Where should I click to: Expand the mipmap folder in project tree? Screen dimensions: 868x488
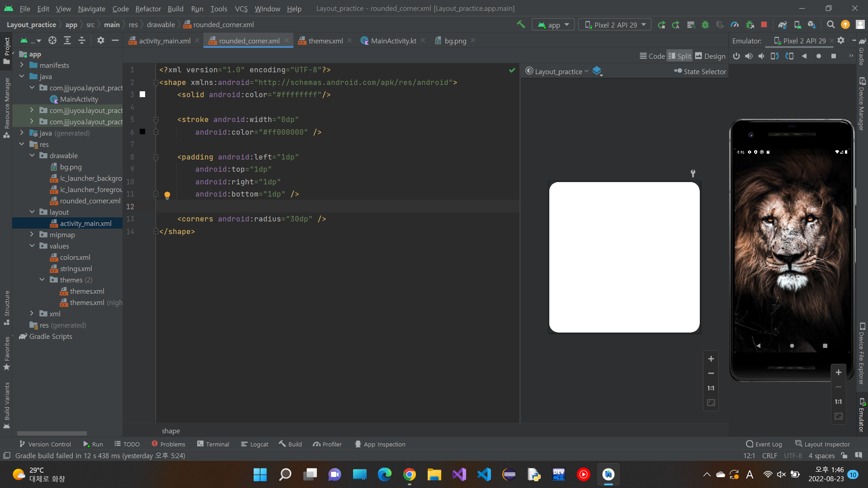click(x=32, y=235)
